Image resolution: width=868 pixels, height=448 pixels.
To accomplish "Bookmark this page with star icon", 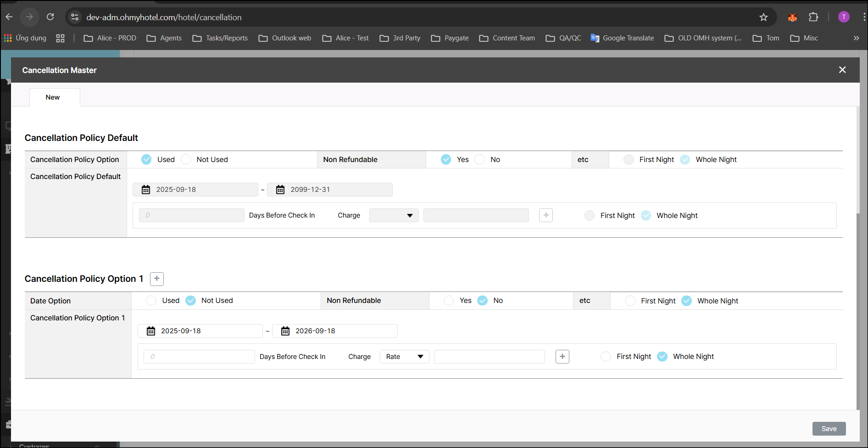I will pos(763,17).
